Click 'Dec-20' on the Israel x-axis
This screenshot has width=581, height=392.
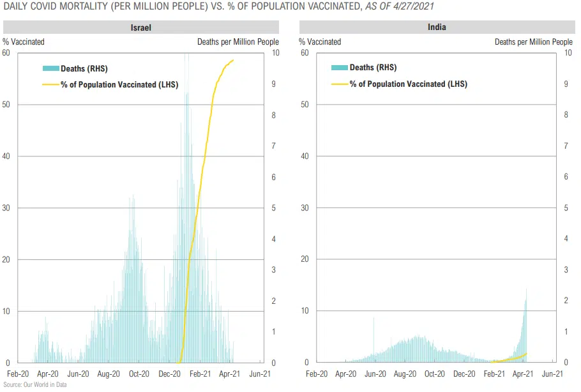tap(170, 375)
